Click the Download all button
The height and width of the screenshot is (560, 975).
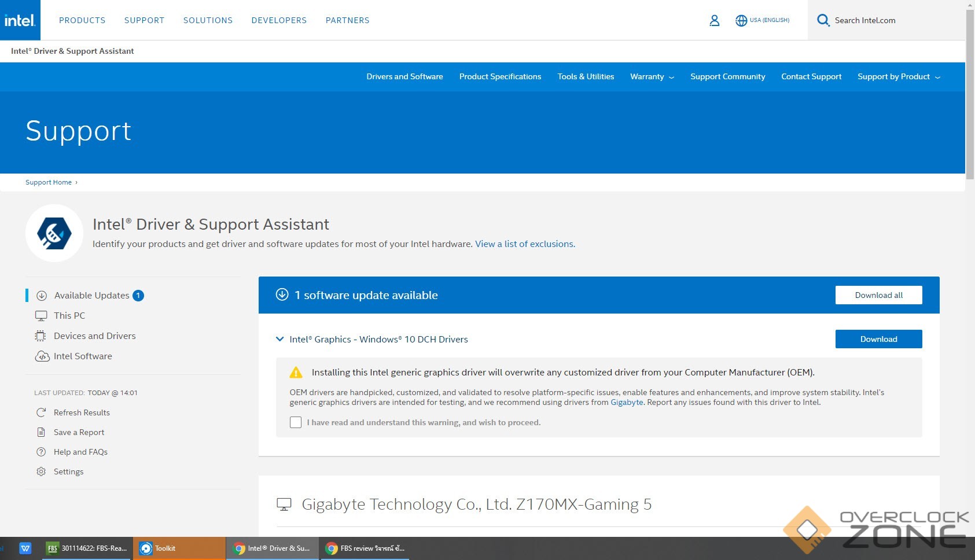[878, 295]
